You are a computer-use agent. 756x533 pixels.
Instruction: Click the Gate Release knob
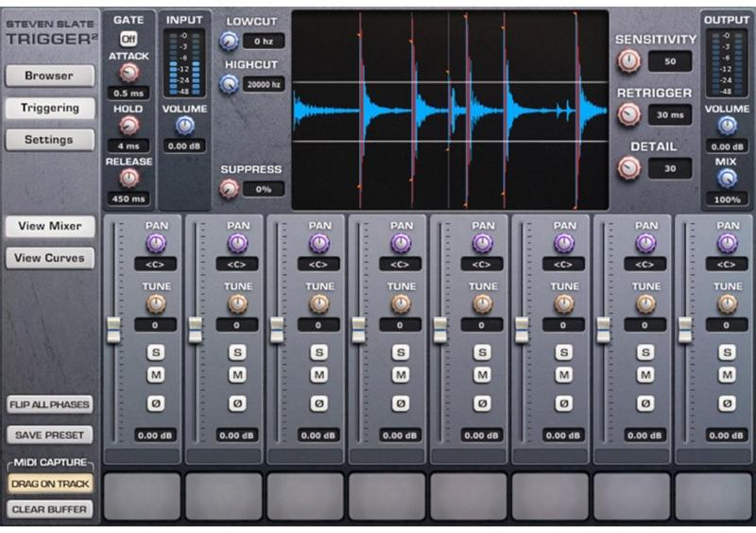point(129,178)
